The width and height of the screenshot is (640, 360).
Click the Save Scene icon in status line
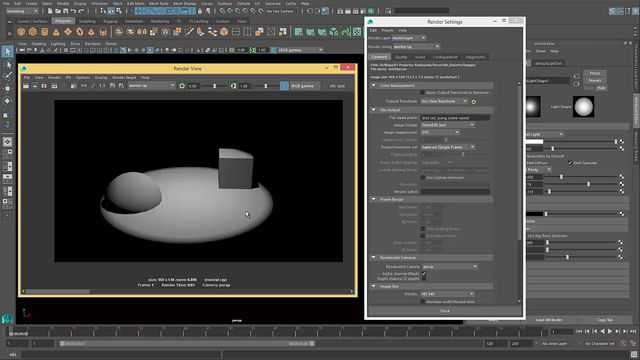tap(66, 11)
